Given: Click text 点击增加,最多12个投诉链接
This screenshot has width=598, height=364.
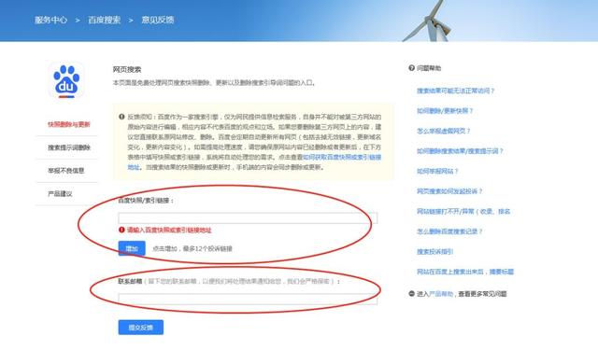Looking at the screenshot, I should (x=192, y=248).
